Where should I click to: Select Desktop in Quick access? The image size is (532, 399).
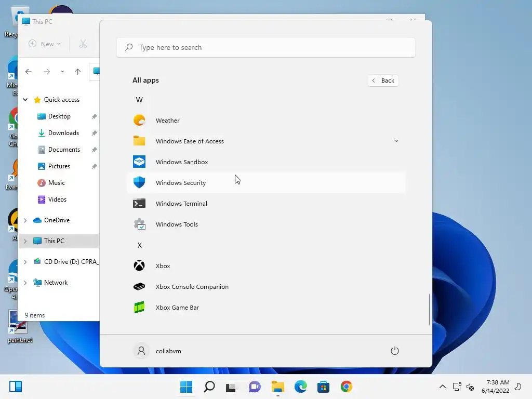tap(59, 116)
